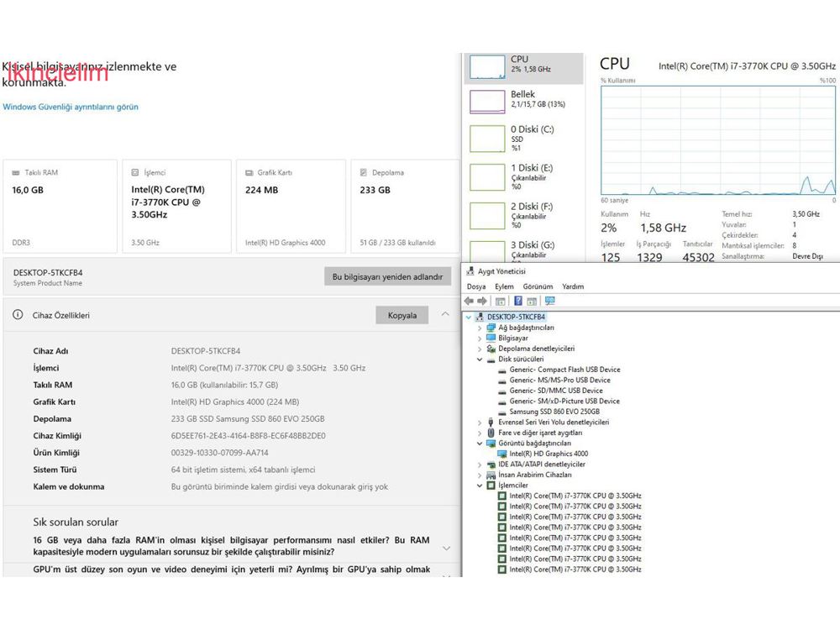Screen dimensions: 840x630
Task: Toggle action pane toolbar icon
Action: click(532, 301)
